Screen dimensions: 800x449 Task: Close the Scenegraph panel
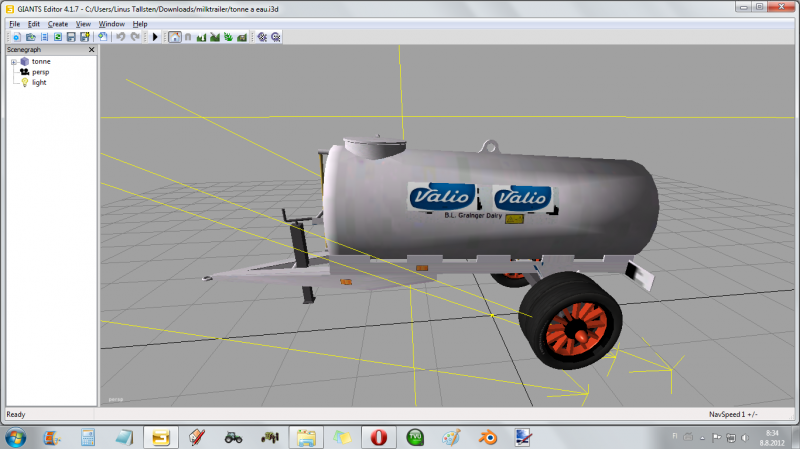91,49
